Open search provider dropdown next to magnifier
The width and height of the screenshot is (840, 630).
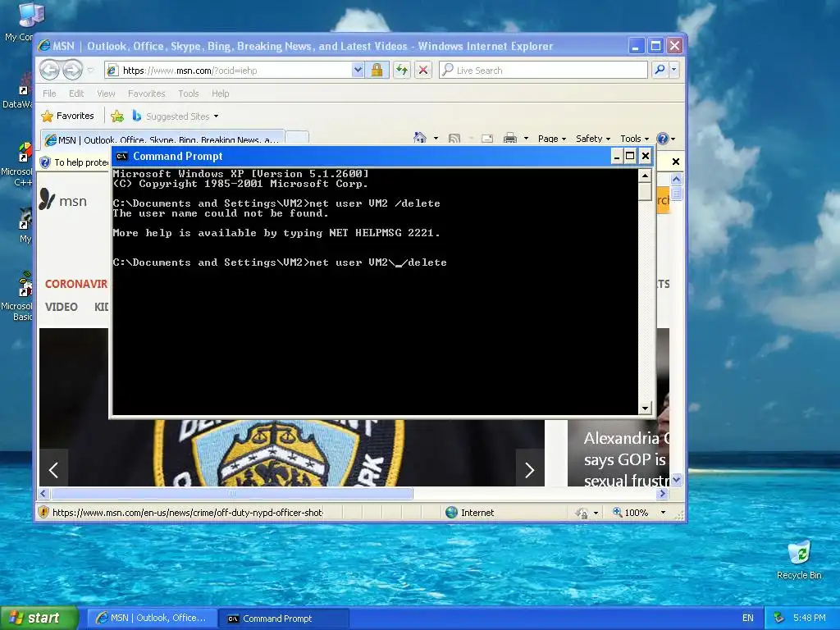click(x=674, y=71)
